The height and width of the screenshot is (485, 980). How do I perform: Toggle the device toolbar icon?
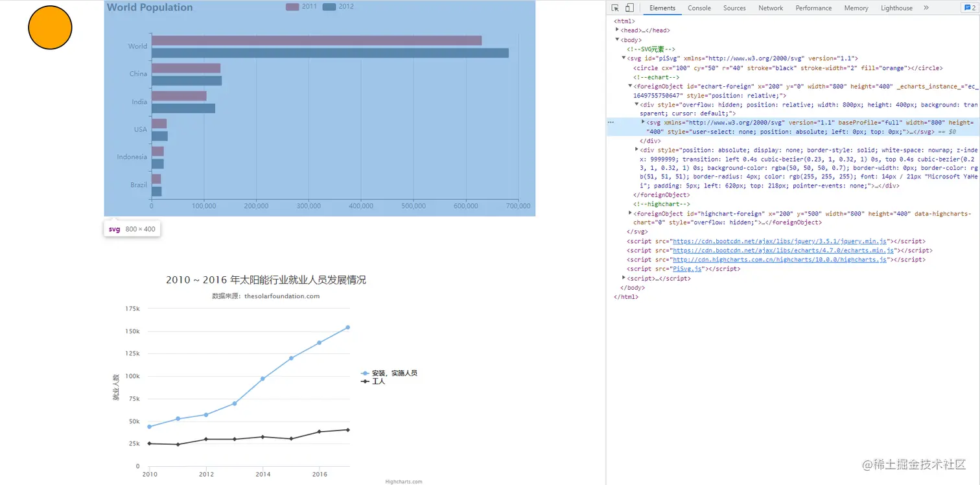pos(629,8)
